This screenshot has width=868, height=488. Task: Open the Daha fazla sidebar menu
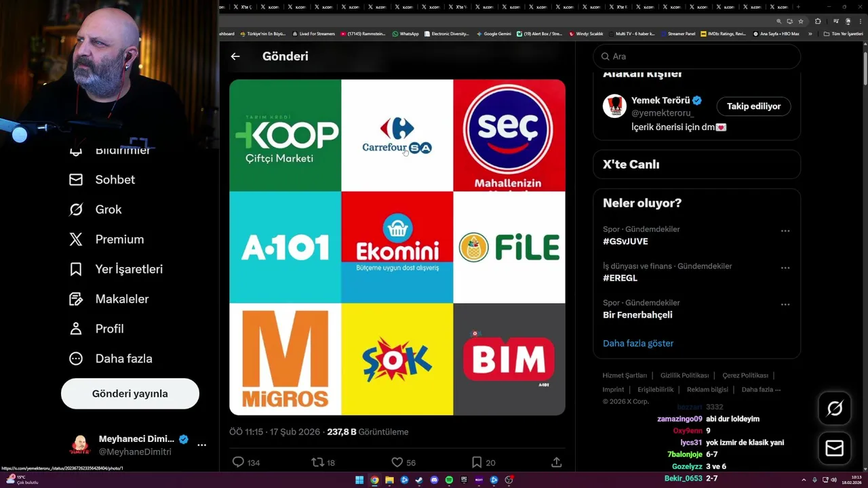point(111,359)
